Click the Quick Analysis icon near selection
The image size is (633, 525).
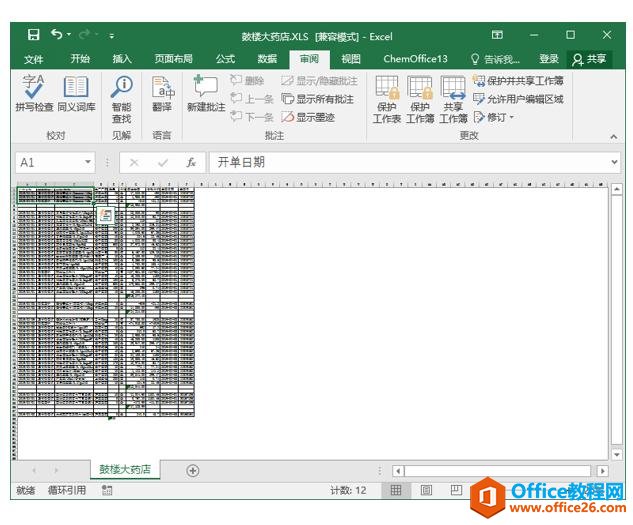pyautogui.click(x=106, y=215)
